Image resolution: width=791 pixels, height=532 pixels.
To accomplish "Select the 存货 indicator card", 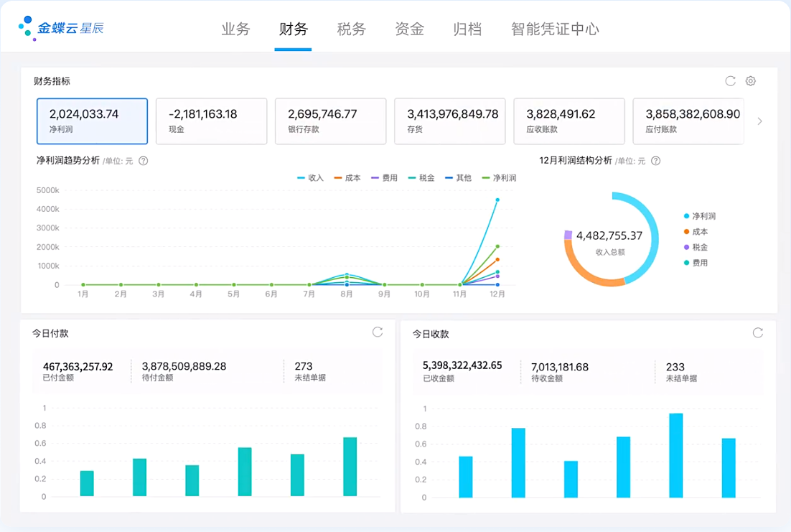I will tap(450, 121).
